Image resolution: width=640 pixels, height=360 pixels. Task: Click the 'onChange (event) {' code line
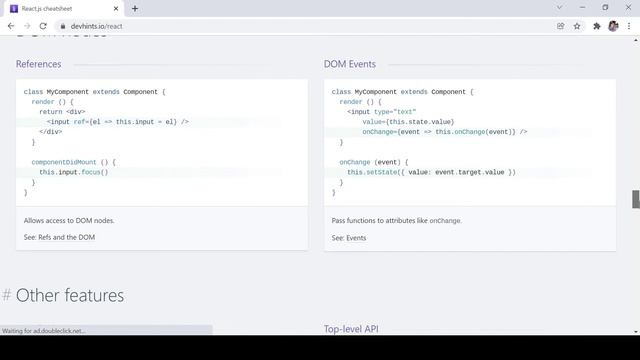(374, 162)
